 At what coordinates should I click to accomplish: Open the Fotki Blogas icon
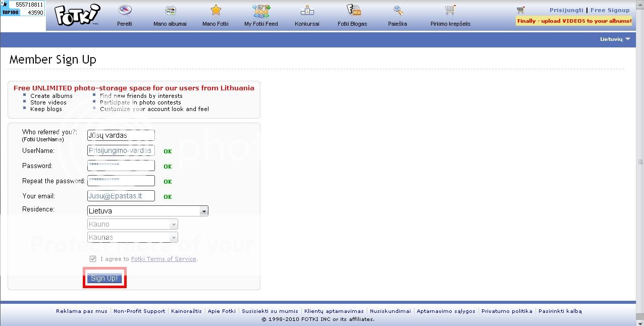pyautogui.click(x=353, y=10)
